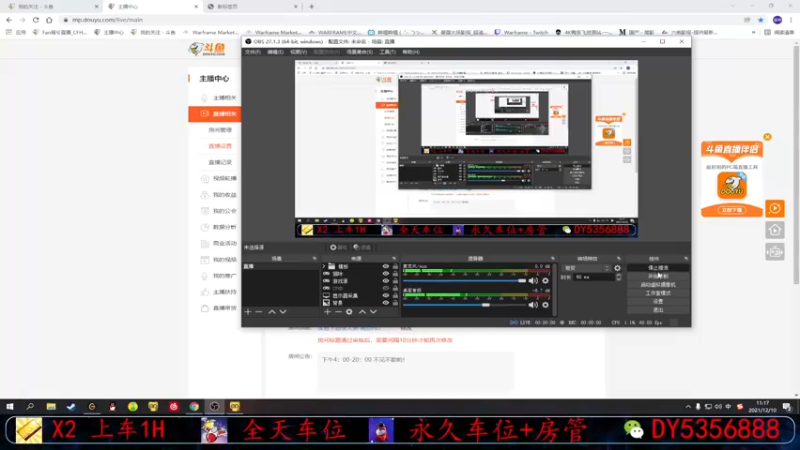Viewport: 800px width, 450px height.
Task: Add a new source with the Sources panel plus
Action: [x=327, y=312]
